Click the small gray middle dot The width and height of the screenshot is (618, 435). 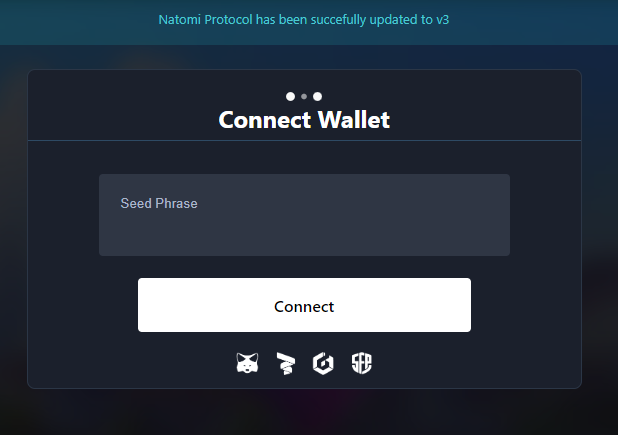tap(304, 97)
